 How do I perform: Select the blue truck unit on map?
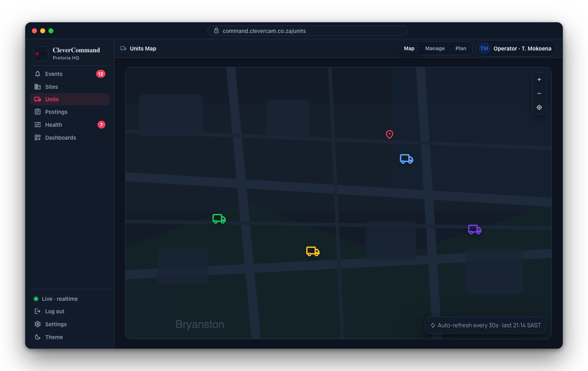point(407,159)
